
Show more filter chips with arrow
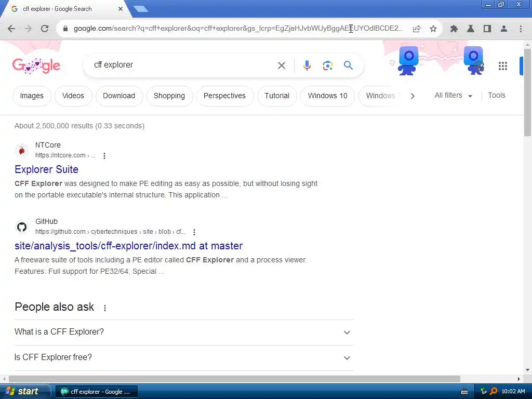[412, 96]
